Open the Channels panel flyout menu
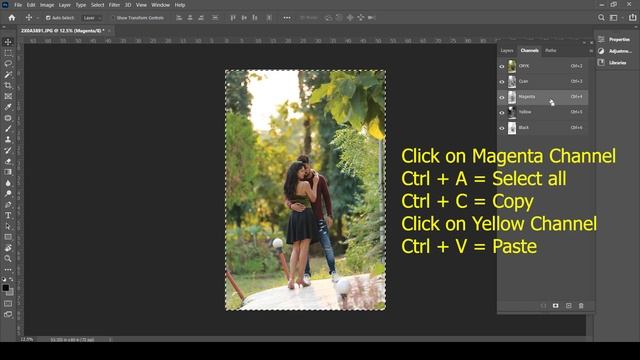This screenshot has width=640, height=360. click(x=591, y=51)
